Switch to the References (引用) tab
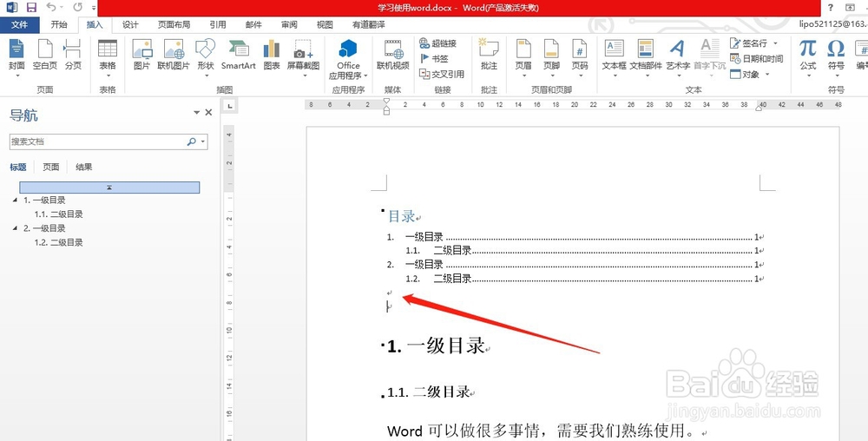 click(218, 25)
